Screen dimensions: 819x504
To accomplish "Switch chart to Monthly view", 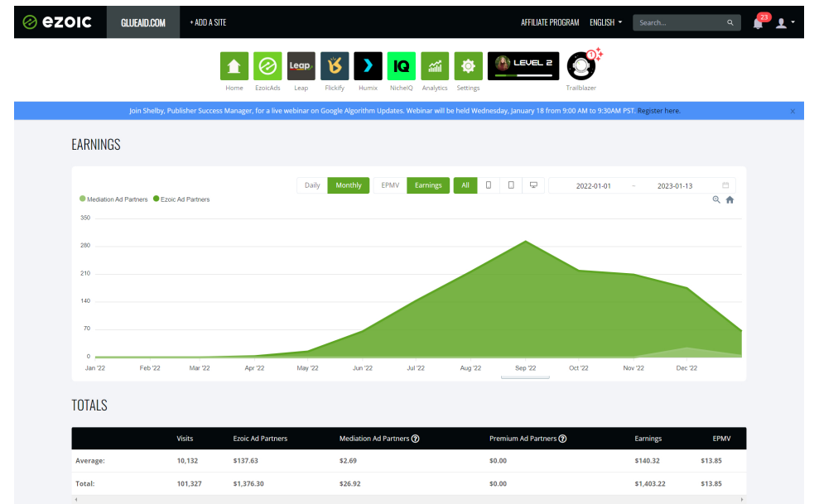I will point(349,185).
